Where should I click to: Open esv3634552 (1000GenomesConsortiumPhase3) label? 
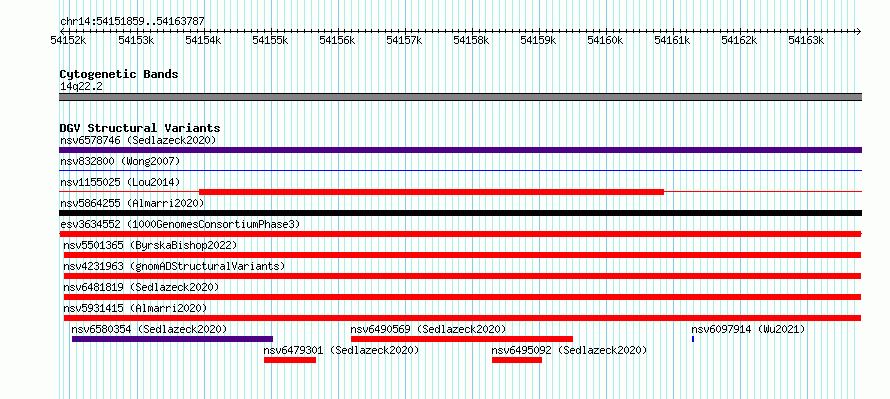180,224
